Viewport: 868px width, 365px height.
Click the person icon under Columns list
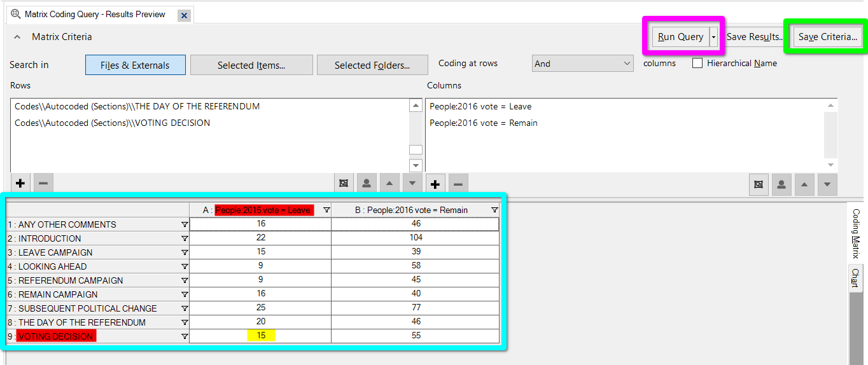click(781, 184)
